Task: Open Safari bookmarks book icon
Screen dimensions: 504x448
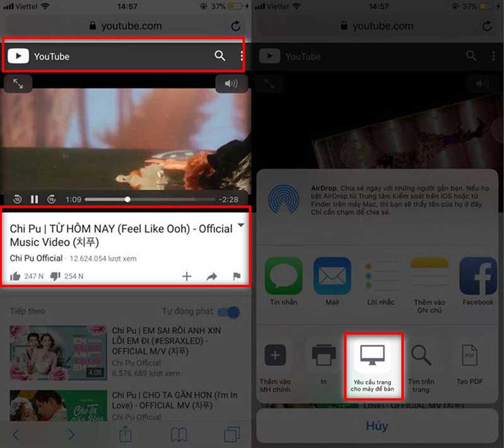Action: (x=179, y=435)
